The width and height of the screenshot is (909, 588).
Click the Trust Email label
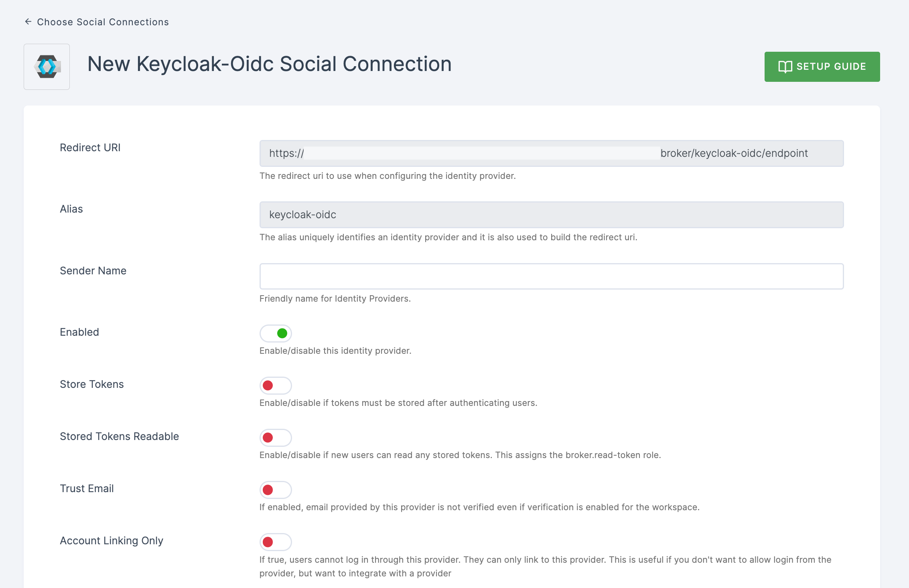pyautogui.click(x=87, y=489)
